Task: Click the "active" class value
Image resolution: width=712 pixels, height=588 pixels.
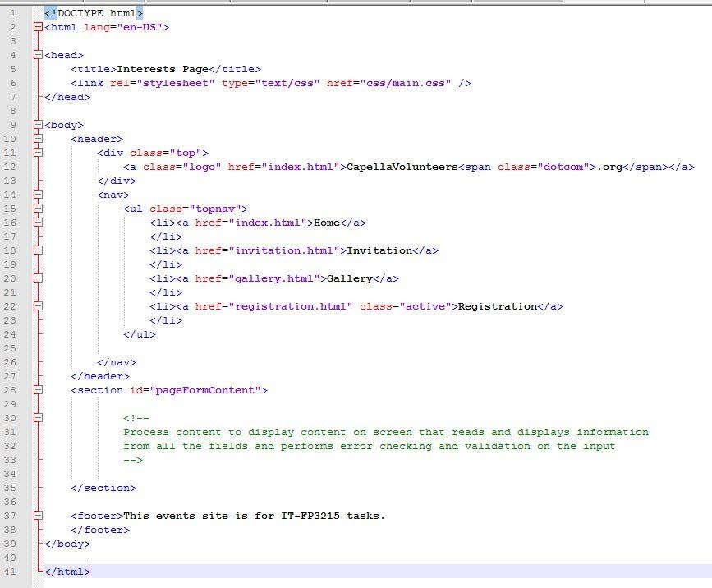Action: coord(425,306)
